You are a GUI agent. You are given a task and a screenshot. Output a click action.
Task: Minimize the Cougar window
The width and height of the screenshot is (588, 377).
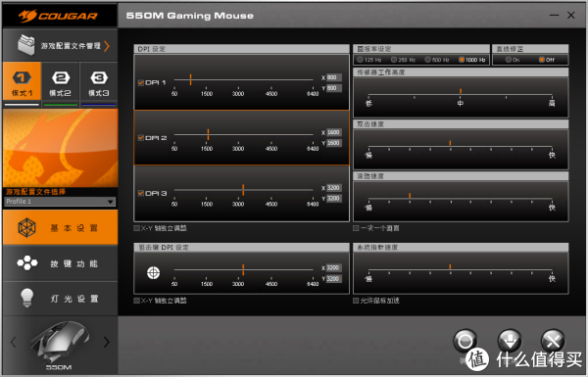(554, 16)
